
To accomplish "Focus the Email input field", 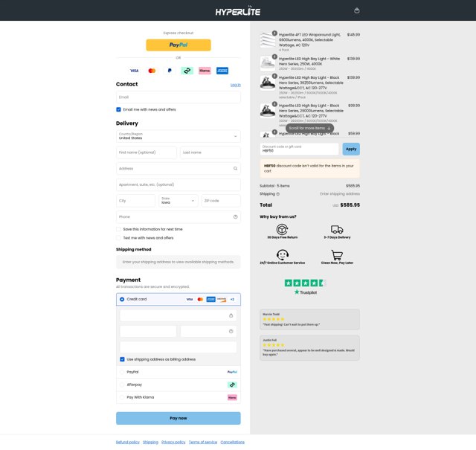I will 178,97.
